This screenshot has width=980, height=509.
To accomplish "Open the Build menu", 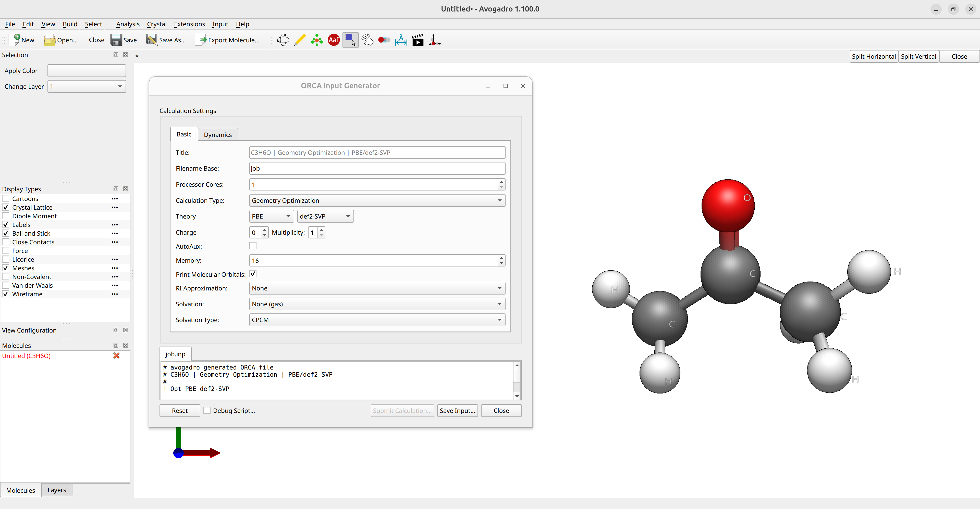I will (70, 24).
